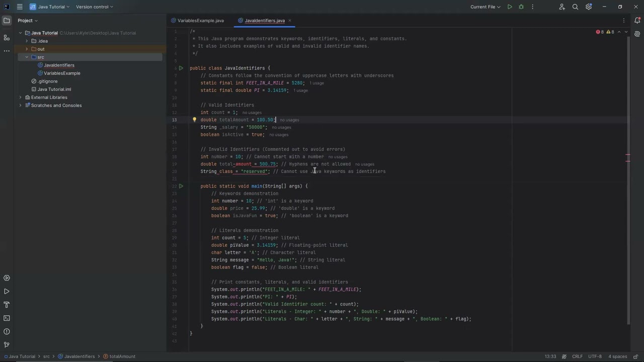Expand the .idea folder

(x=27, y=41)
